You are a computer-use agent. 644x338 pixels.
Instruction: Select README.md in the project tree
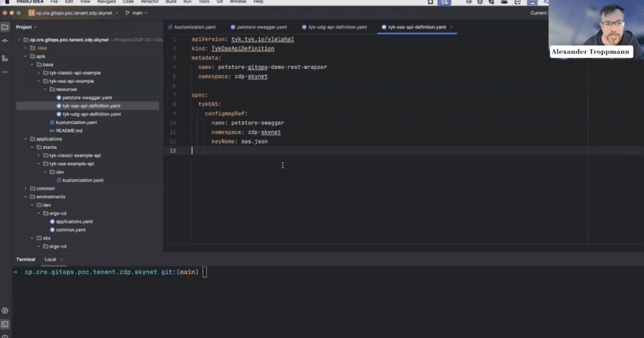(69, 130)
